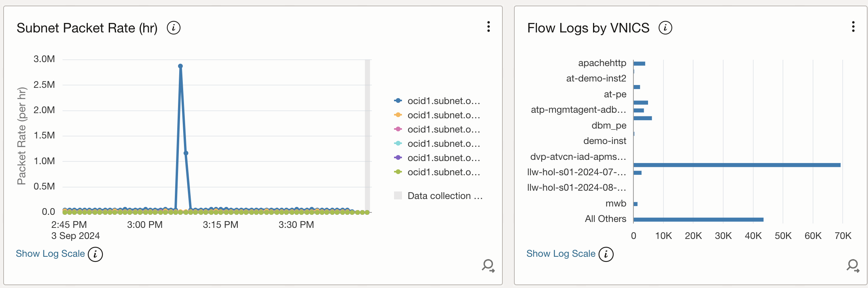Click the green ocid1.subnet legend swatch
The width and height of the screenshot is (868, 288).
click(x=398, y=172)
